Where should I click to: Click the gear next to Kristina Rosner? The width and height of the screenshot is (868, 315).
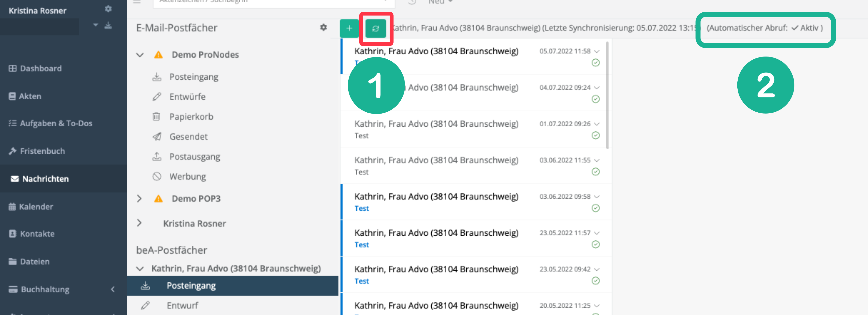pos(108,9)
